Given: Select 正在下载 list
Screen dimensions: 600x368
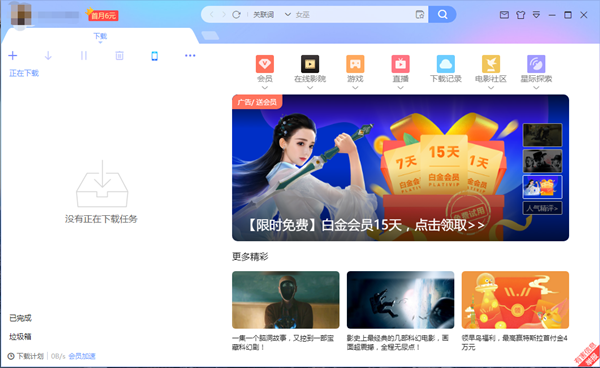Looking at the screenshot, I should (x=24, y=73).
